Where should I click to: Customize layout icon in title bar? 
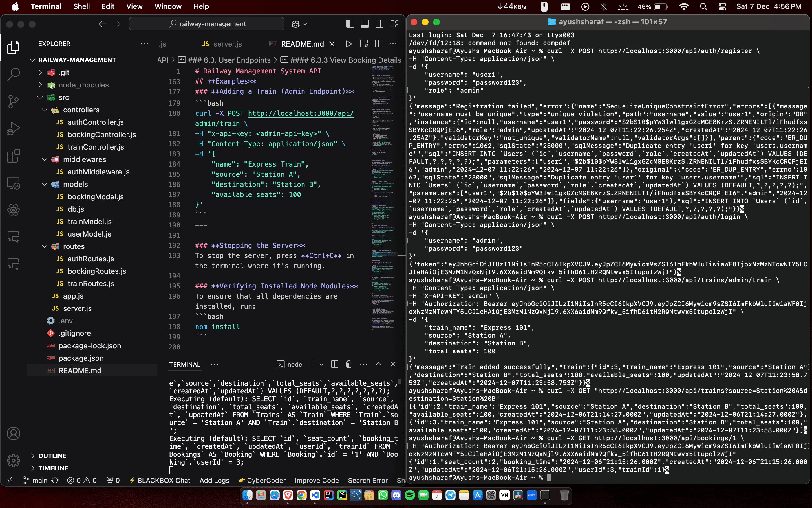point(394,24)
